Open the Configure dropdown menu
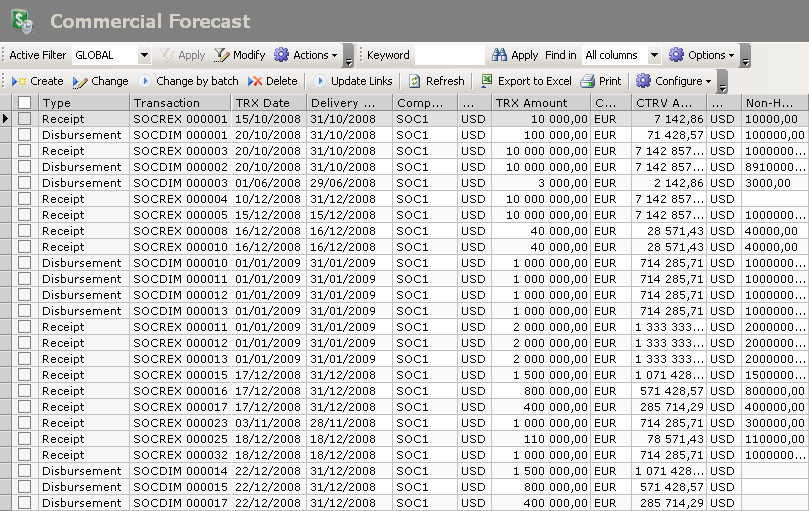The height and width of the screenshot is (511, 809). pos(674,82)
